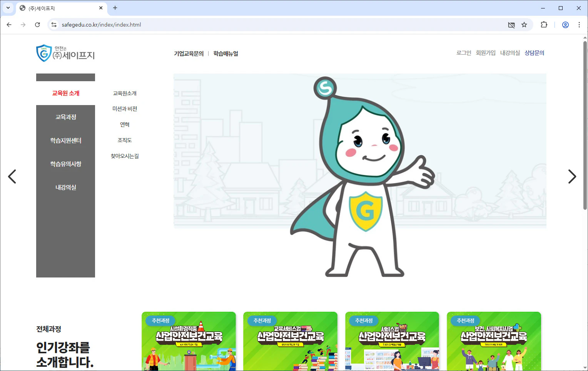Open the 찾아오시는길 submenu entry
The width and height of the screenshot is (588, 371).
(x=124, y=156)
